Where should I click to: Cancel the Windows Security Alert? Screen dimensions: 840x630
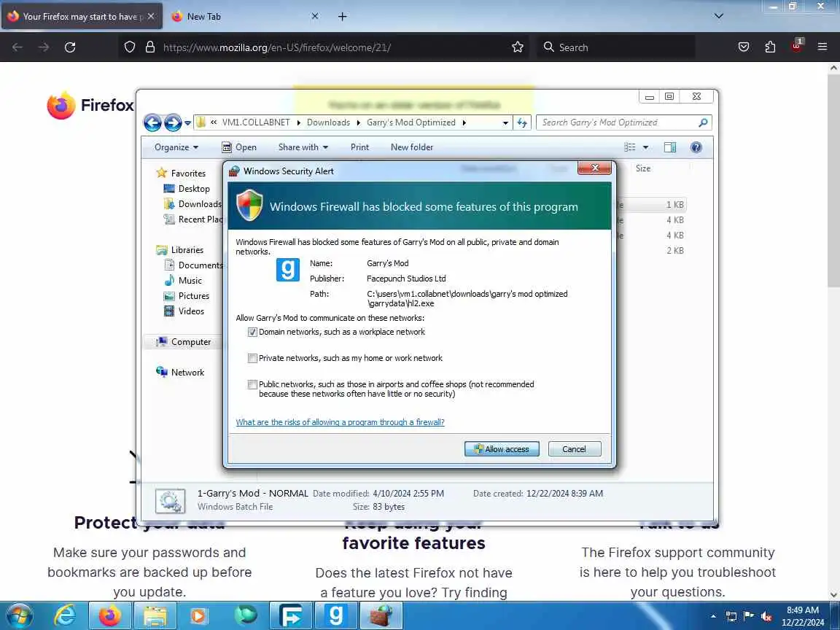(x=575, y=449)
